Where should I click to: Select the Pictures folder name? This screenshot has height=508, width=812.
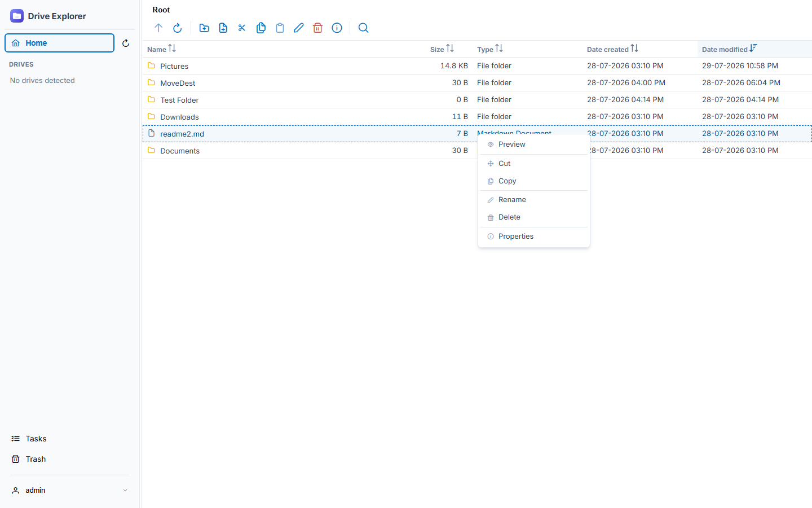click(x=174, y=66)
